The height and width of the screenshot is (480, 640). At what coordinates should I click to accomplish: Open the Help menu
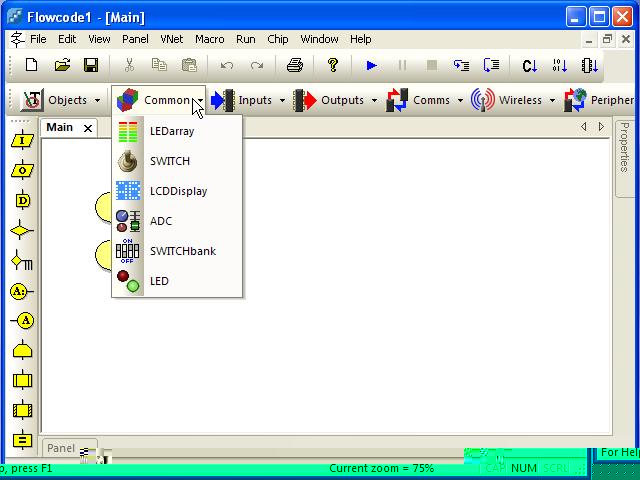(x=360, y=39)
